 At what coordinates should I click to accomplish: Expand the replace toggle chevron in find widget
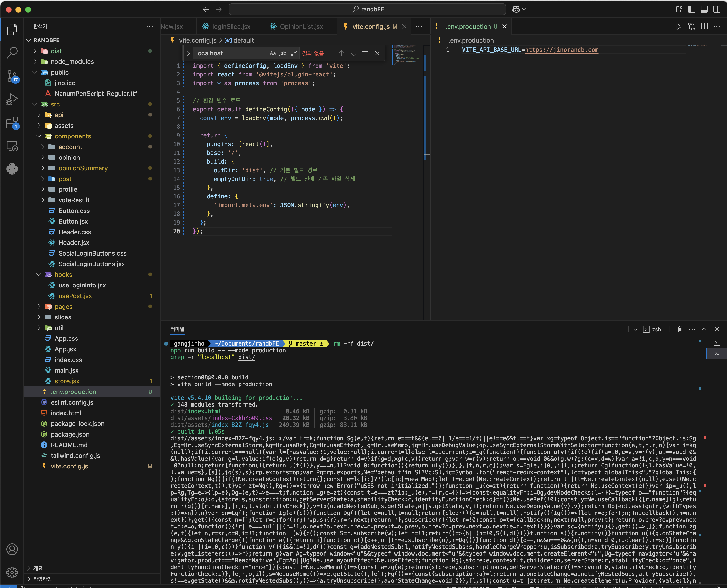point(188,53)
